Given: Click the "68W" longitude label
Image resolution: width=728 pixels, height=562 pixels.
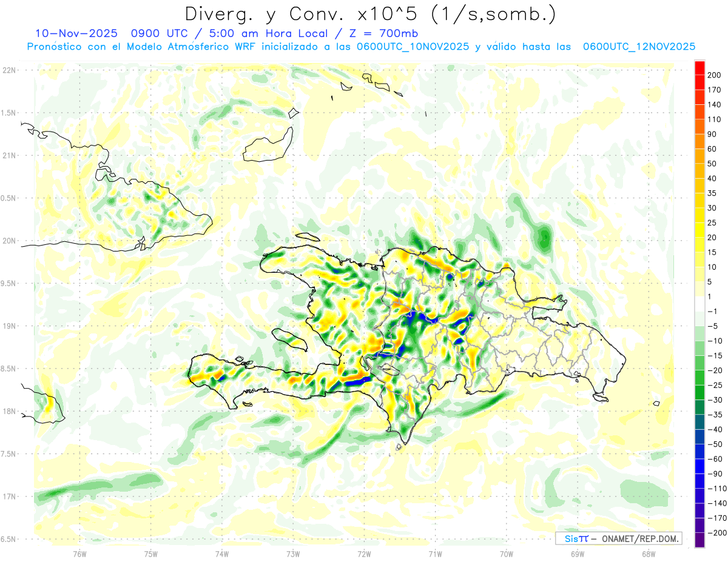Looking at the screenshot, I should point(649,554).
